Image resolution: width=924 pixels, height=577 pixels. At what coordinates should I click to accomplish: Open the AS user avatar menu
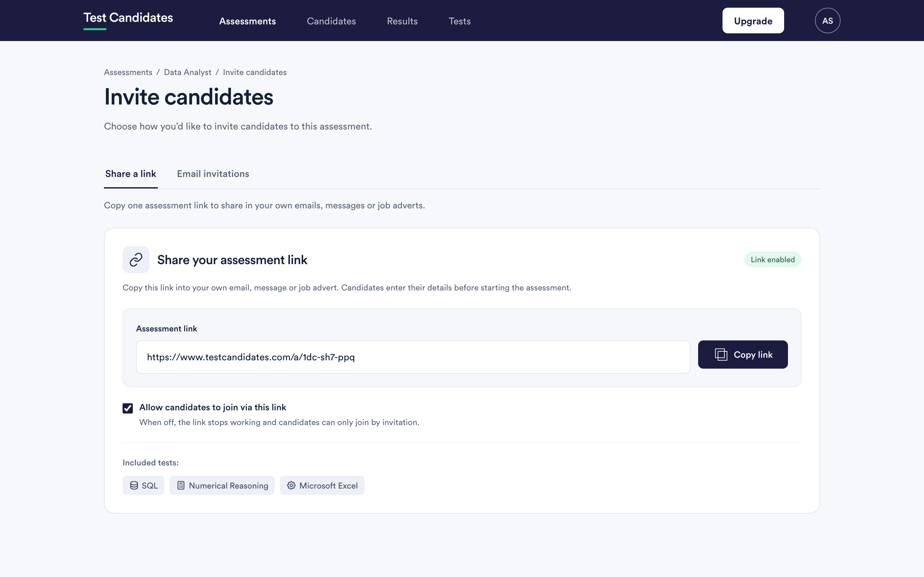click(827, 21)
